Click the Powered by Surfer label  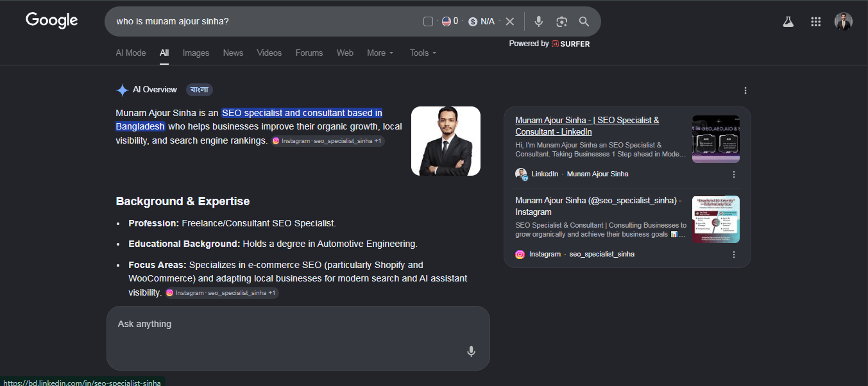(549, 44)
